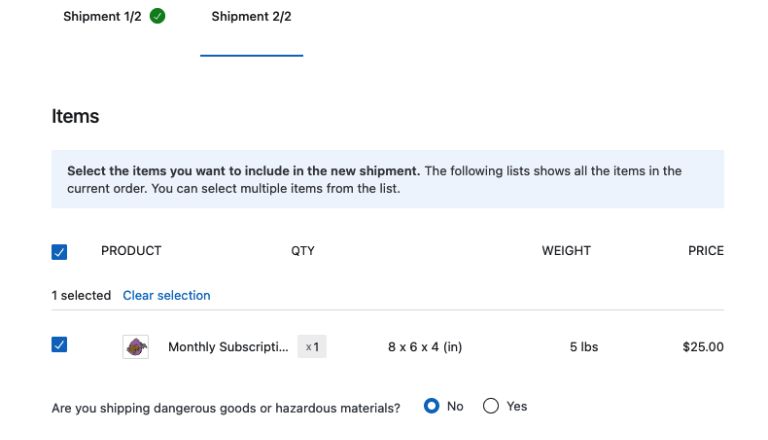Click the Monthly Subscription product name
The height and width of the screenshot is (440, 768).
pyautogui.click(x=228, y=347)
